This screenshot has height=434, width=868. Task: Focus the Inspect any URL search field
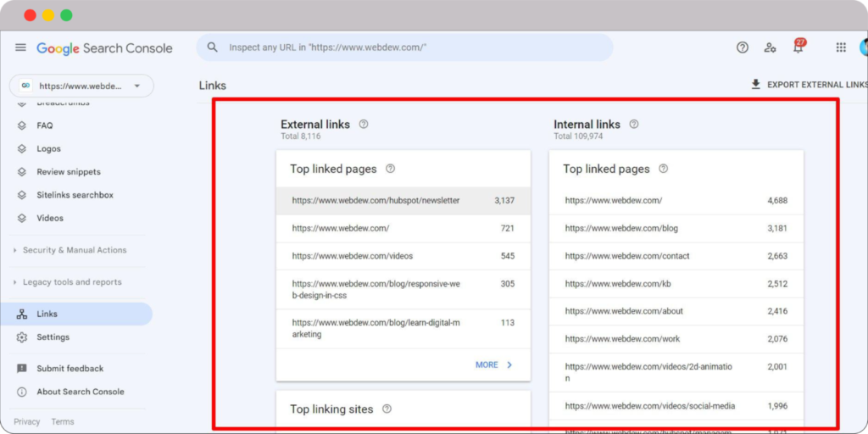click(x=404, y=47)
